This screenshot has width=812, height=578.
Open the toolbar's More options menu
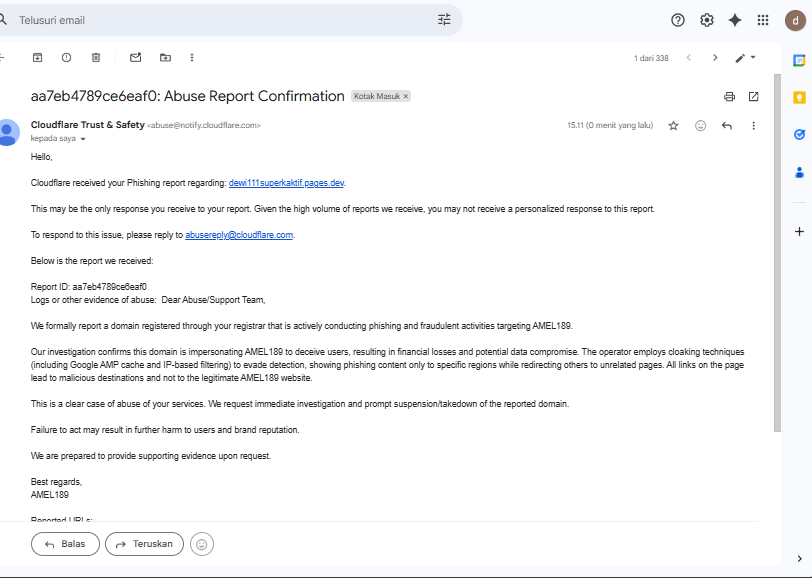[x=192, y=57]
